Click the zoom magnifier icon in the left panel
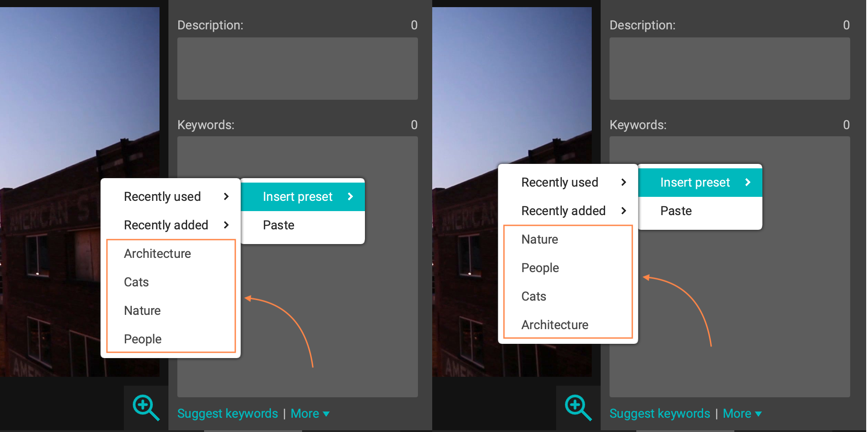 point(145,407)
